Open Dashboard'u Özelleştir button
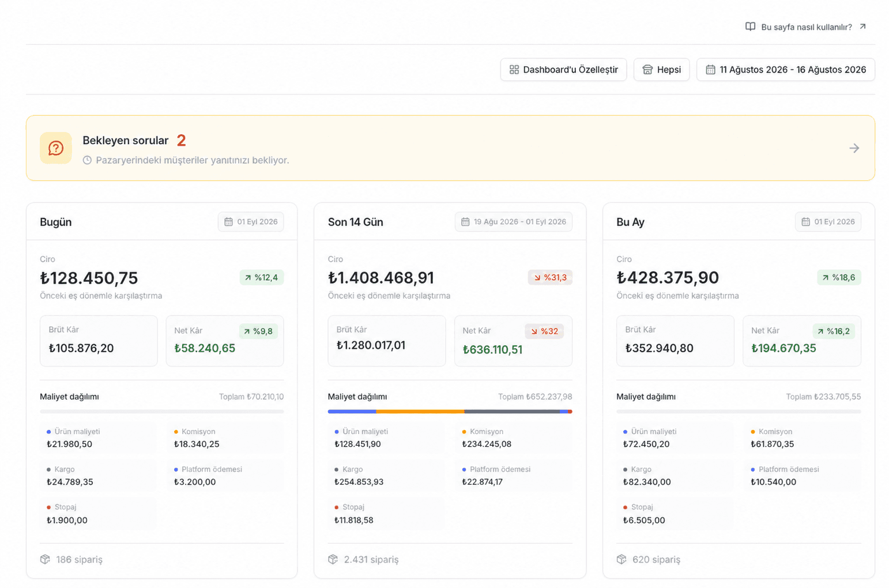 click(x=563, y=70)
